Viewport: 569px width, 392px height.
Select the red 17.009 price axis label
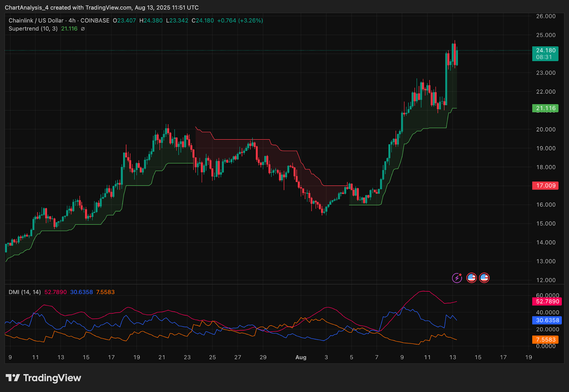pyautogui.click(x=545, y=185)
